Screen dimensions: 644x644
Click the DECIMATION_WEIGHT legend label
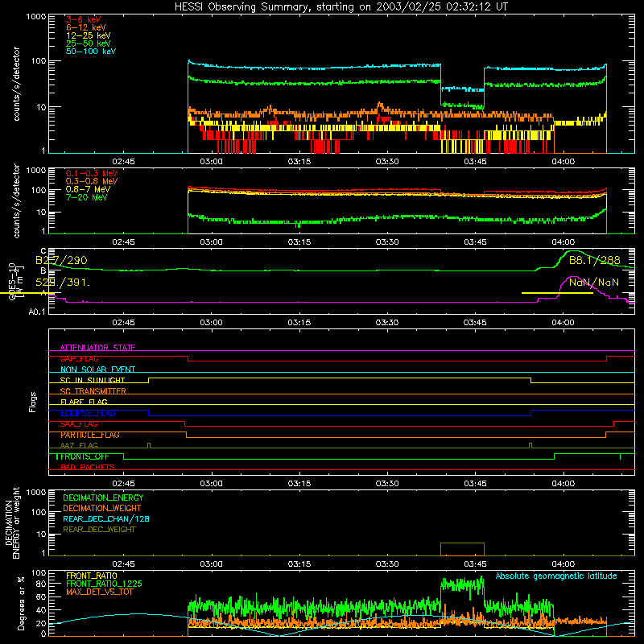(x=102, y=508)
